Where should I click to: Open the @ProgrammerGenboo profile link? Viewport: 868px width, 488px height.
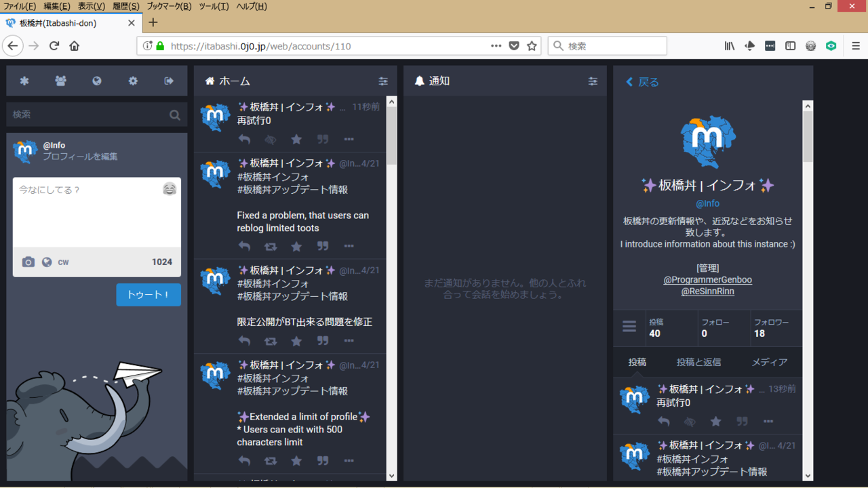pos(707,280)
